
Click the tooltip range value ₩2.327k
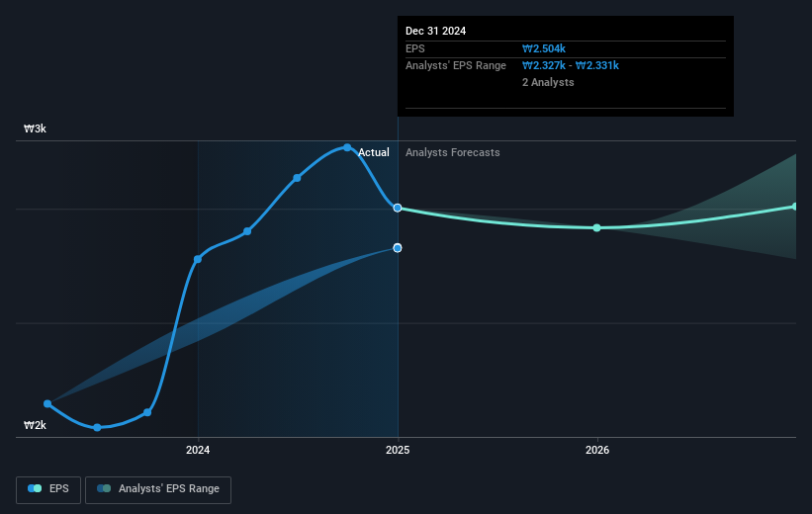[x=544, y=65]
